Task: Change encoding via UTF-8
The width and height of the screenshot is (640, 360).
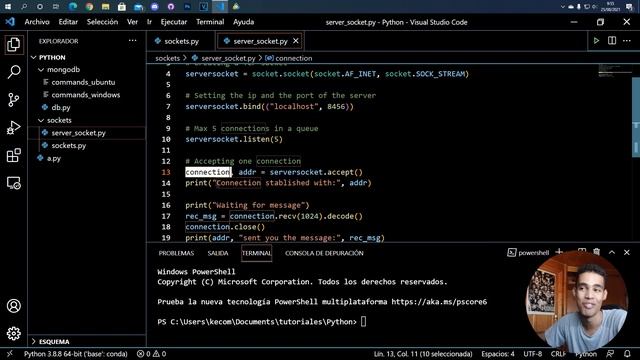Action: coord(533,354)
